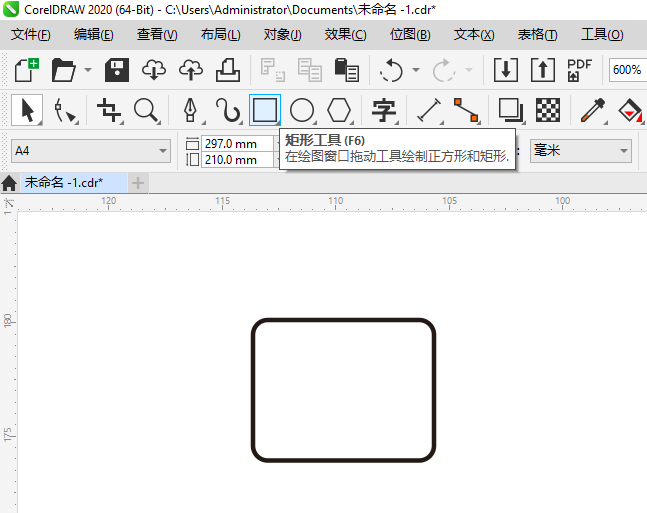647x513 pixels.
Task: Click the Copy icon
Action: [309, 70]
